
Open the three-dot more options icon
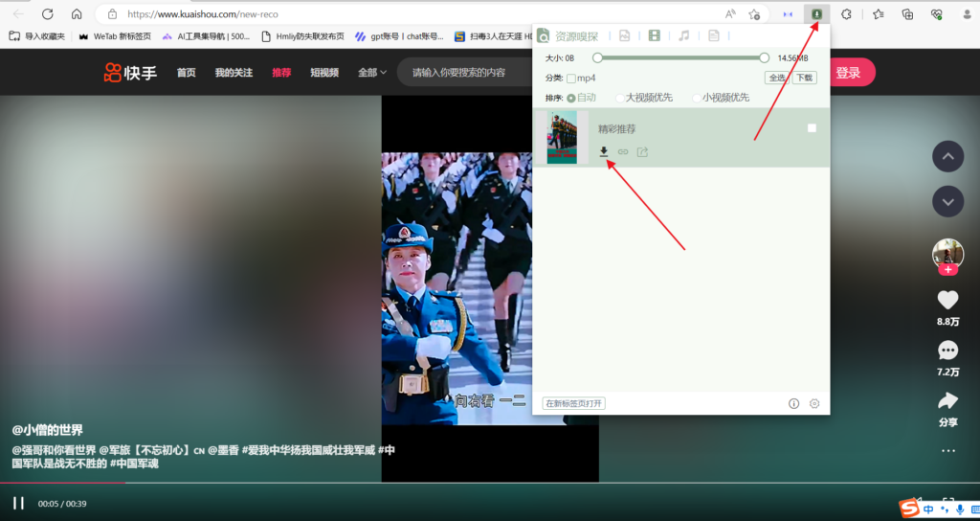[948, 450]
